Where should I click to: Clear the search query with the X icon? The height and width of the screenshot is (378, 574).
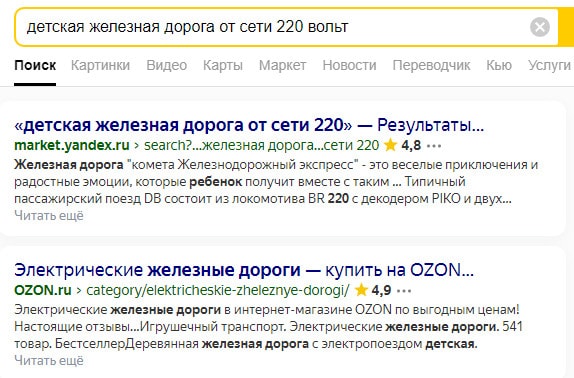540,27
